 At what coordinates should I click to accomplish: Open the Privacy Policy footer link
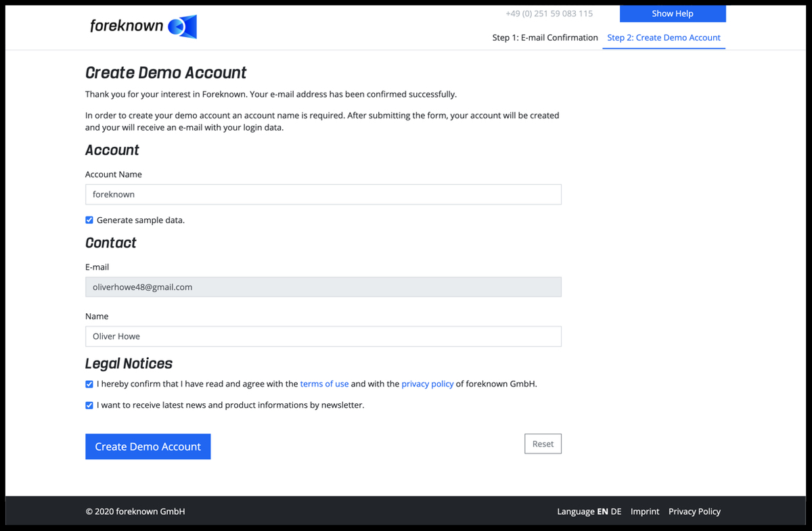(694, 511)
